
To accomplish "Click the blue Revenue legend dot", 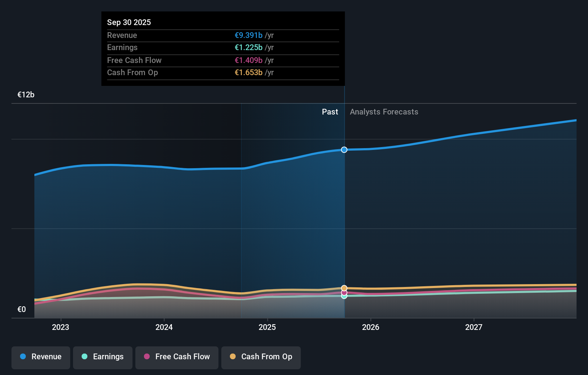I will click(x=23, y=357).
